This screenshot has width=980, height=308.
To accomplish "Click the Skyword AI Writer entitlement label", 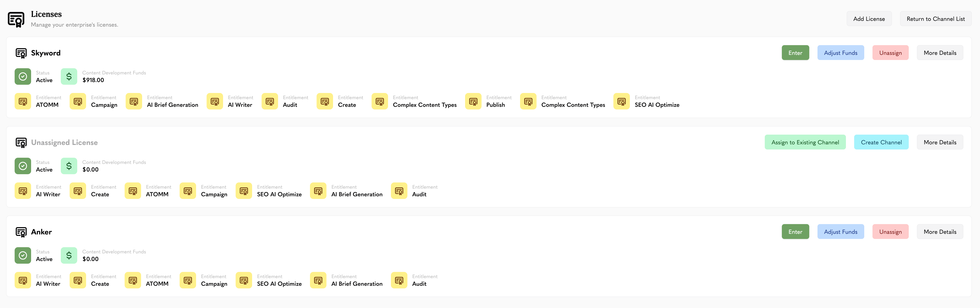I will point(240,105).
